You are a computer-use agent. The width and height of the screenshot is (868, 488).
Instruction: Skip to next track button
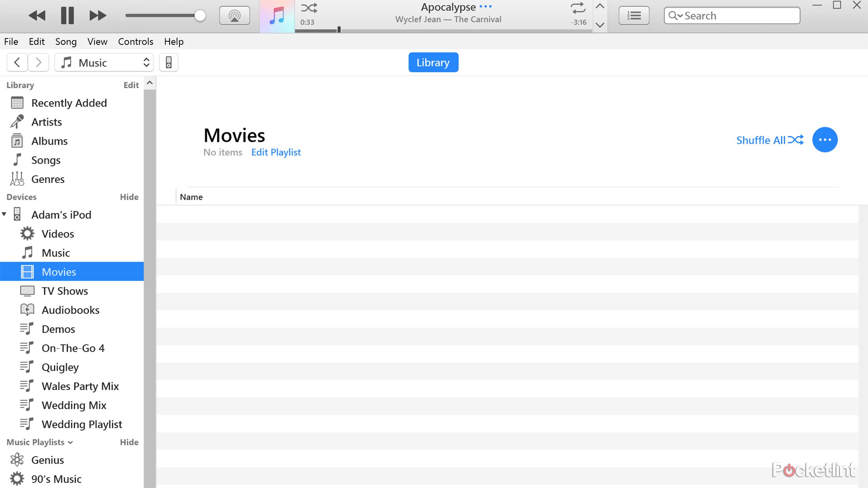(98, 16)
